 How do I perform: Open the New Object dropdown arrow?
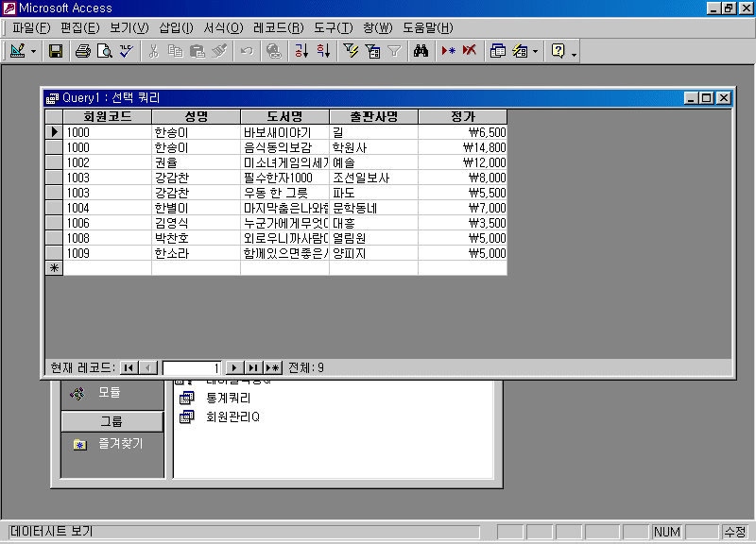tap(535, 51)
